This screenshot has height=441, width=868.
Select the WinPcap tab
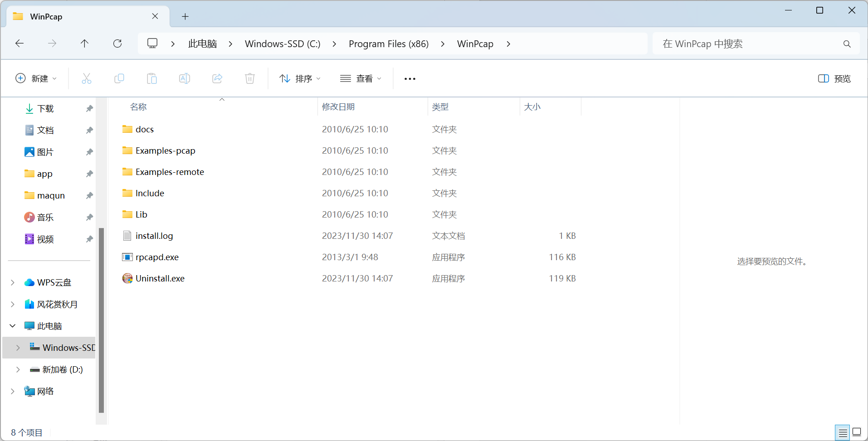coord(88,16)
